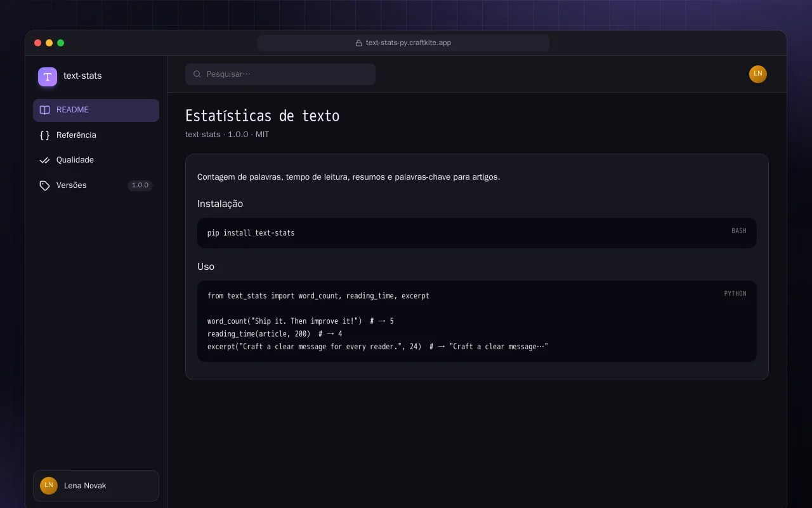
Task: Click the address bar URL text-stats-py.craftkite.app
Action: point(409,43)
